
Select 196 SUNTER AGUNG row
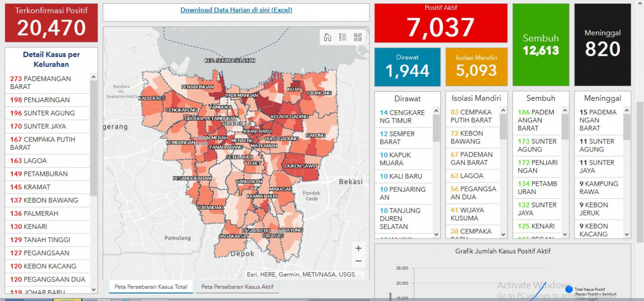tap(47, 113)
